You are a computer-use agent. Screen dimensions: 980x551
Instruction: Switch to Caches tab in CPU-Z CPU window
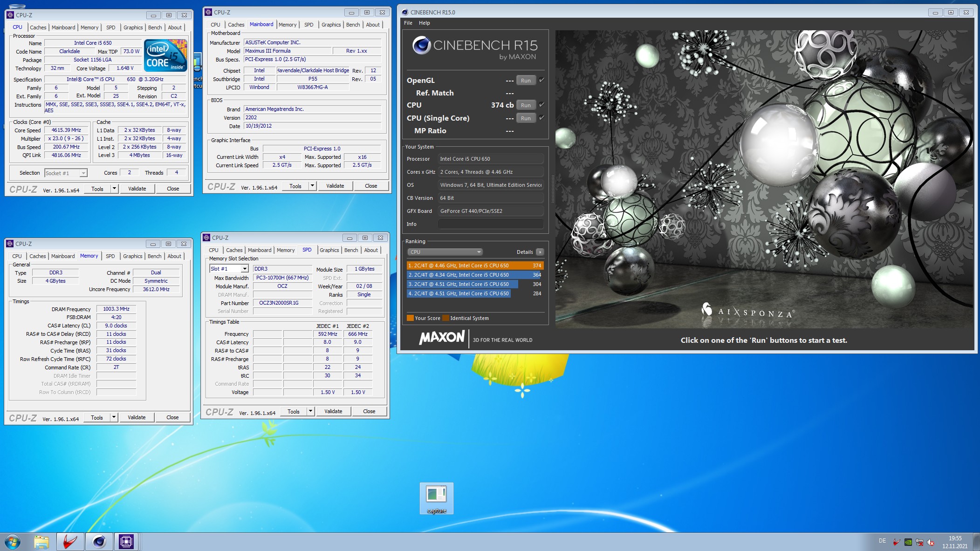coord(38,27)
